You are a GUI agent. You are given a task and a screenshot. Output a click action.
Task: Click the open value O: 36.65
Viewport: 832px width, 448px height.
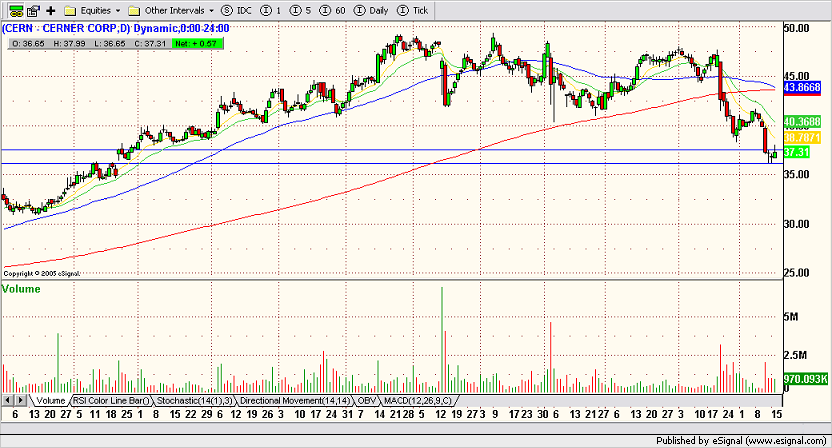point(28,44)
